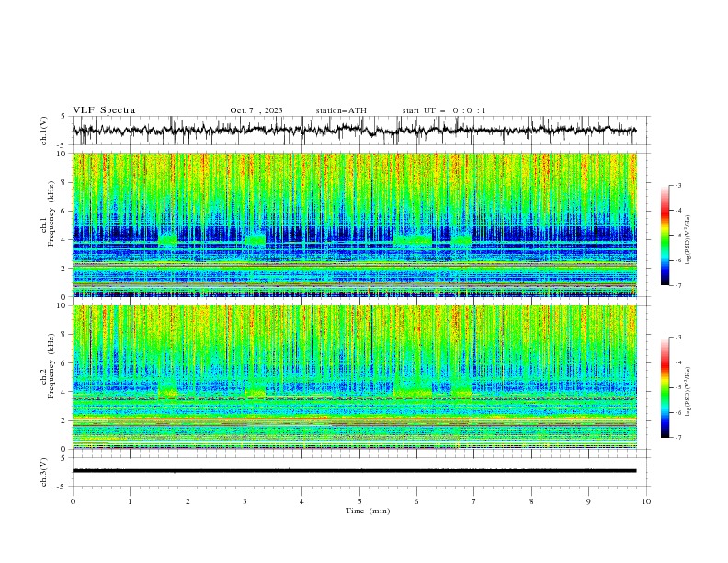Click the "-7" label on ch.1 color bar
This screenshot has width=728, height=563.
click(x=678, y=285)
